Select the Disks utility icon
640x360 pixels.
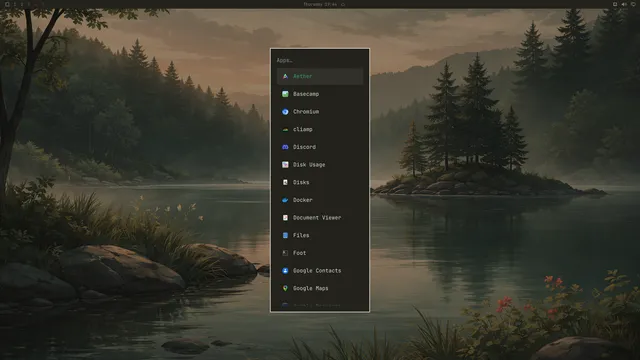coord(285,182)
